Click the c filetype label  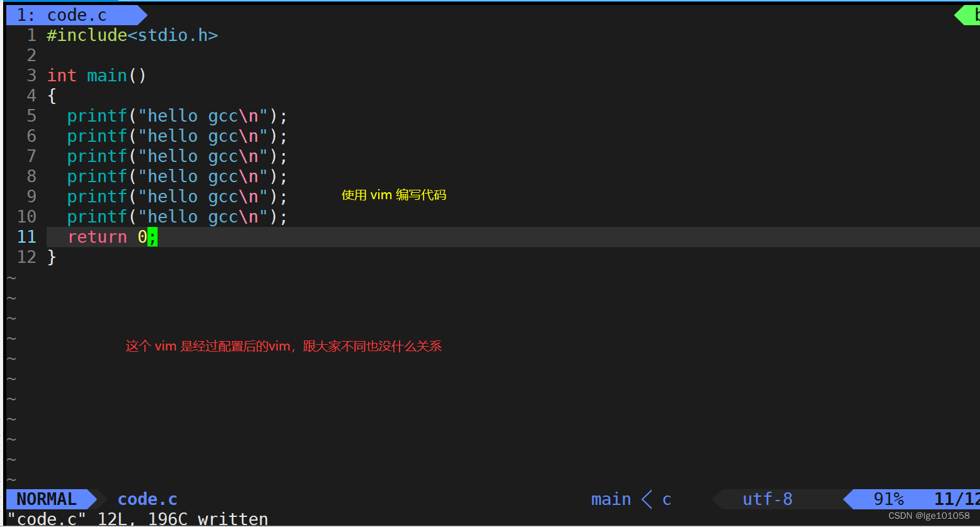[x=667, y=500]
